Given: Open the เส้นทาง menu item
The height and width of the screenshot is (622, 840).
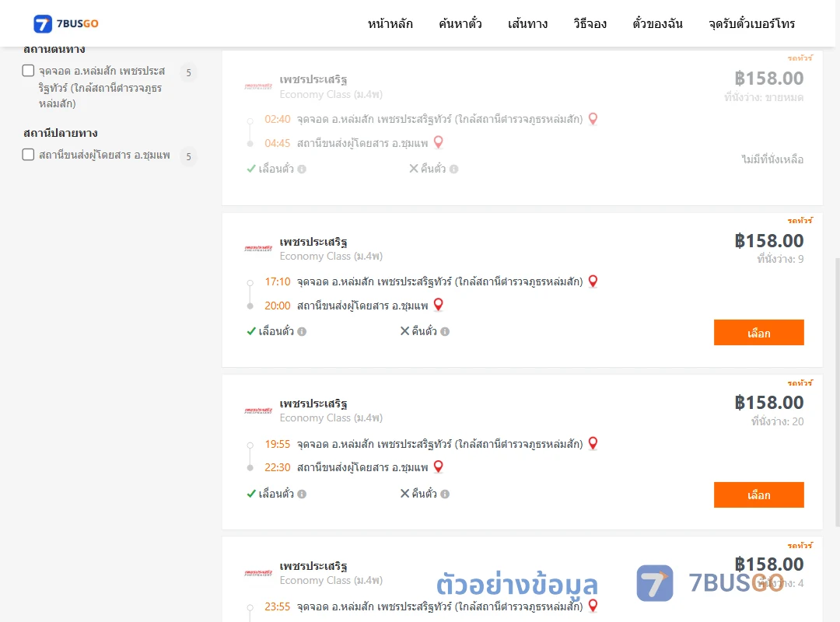Looking at the screenshot, I should [x=527, y=23].
